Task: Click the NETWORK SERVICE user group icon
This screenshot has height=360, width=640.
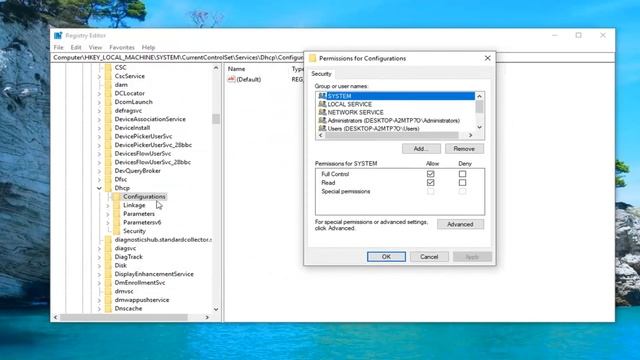Action: click(322, 112)
